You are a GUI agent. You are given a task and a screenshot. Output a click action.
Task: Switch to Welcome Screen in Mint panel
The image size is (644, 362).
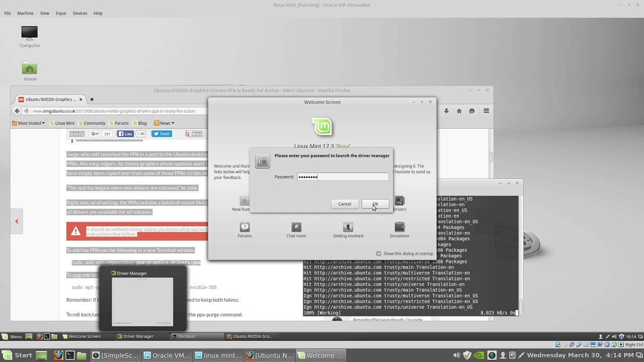tap(86, 336)
